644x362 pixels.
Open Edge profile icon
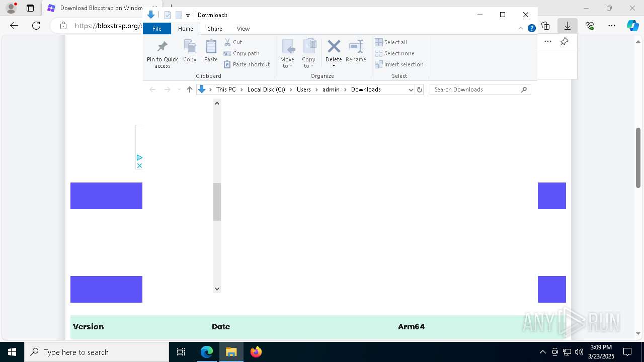point(11,8)
